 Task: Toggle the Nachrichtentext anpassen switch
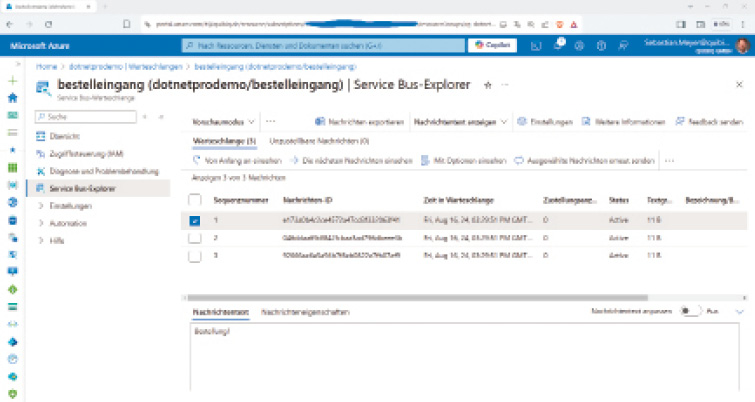pos(689,311)
